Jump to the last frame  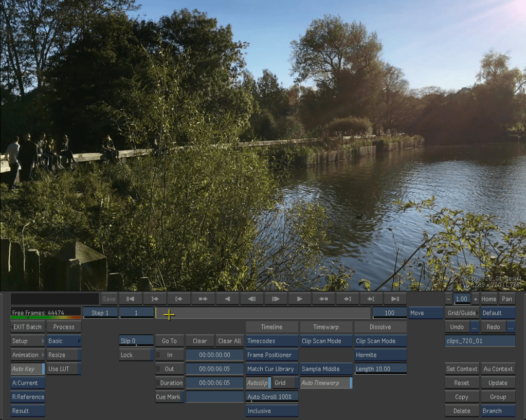click(395, 299)
